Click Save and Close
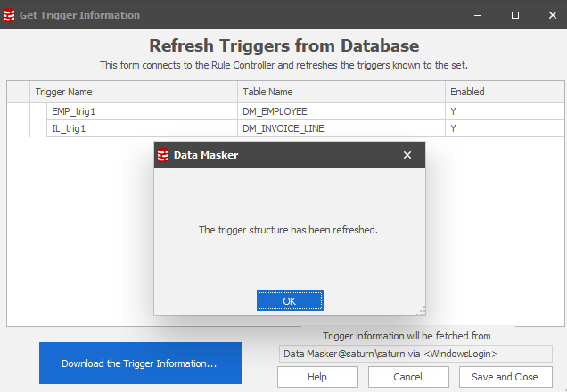 click(504, 377)
